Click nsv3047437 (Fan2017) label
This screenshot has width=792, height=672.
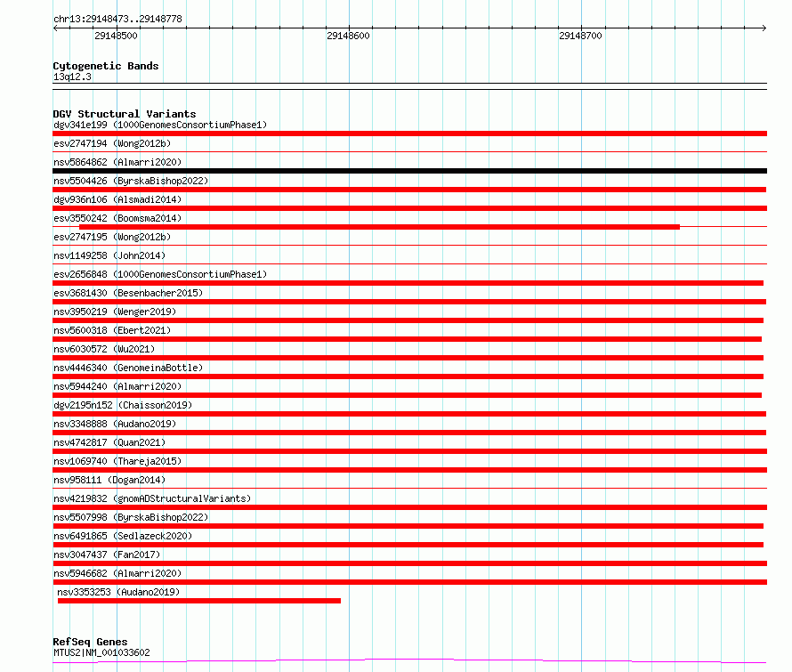pos(107,555)
